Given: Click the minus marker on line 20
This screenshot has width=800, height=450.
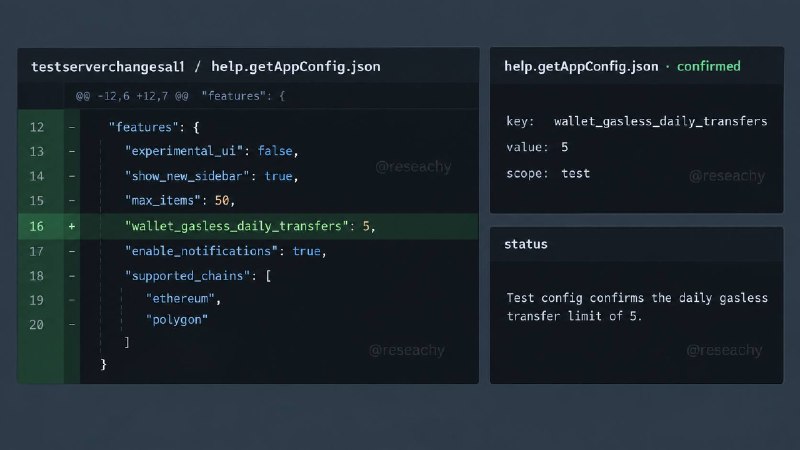Looking at the screenshot, I should tap(71, 324).
